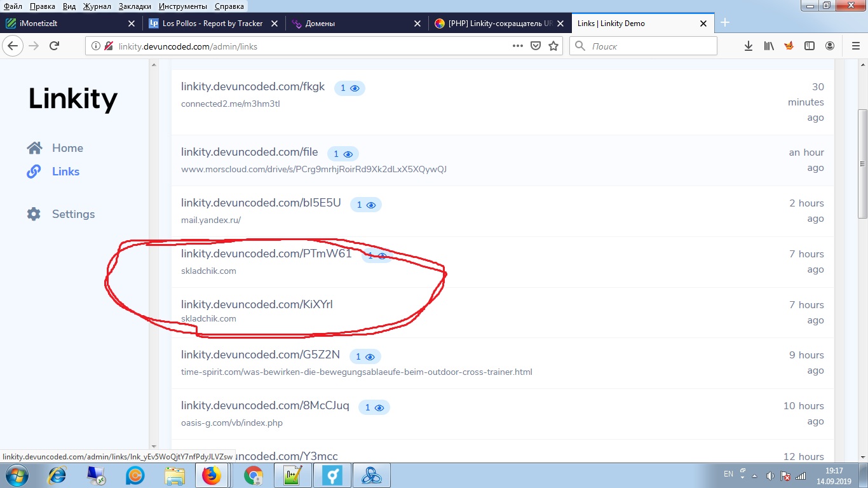Open the Firefox downloads panel
868x488 pixels.
(749, 46)
